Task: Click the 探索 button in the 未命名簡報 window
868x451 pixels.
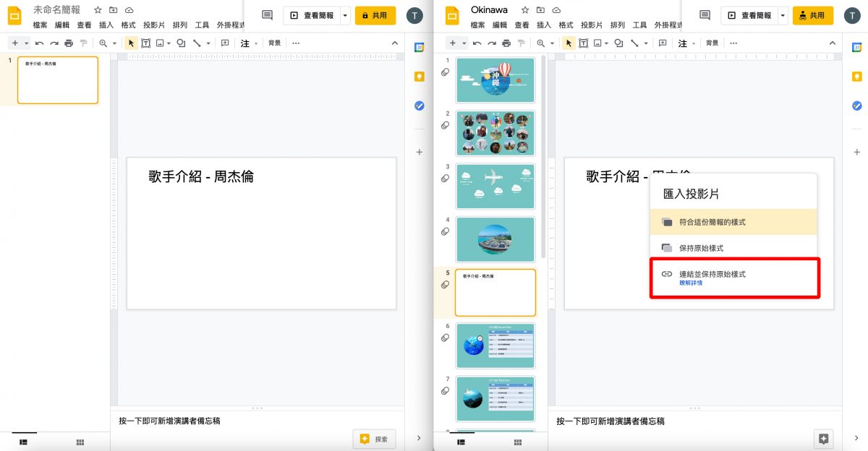Action: pyautogui.click(x=375, y=439)
